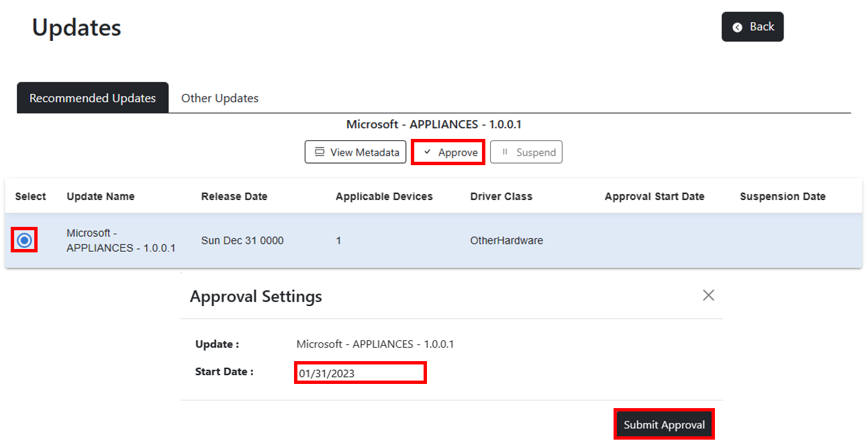
Task: Click the View Metadata button
Action: point(355,152)
